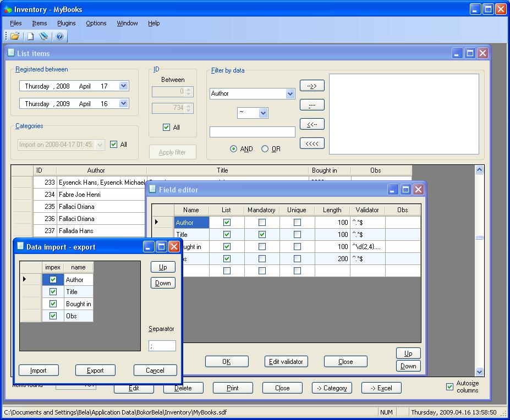510x420 pixels.
Task: Click the Data import - export title icon
Action: point(20,246)
